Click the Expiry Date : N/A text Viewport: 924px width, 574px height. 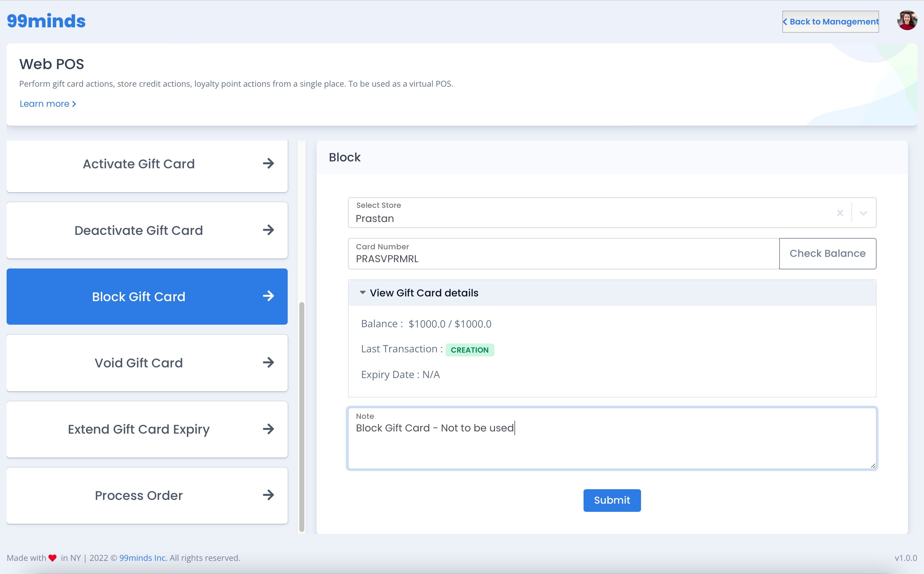click(400, 374)
